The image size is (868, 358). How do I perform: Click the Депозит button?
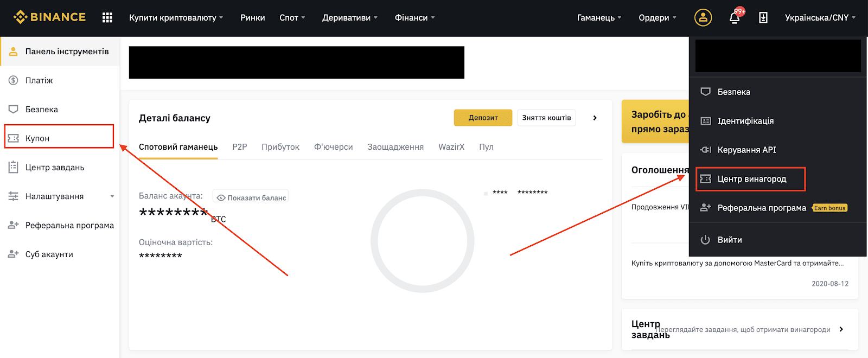(483, 118)
